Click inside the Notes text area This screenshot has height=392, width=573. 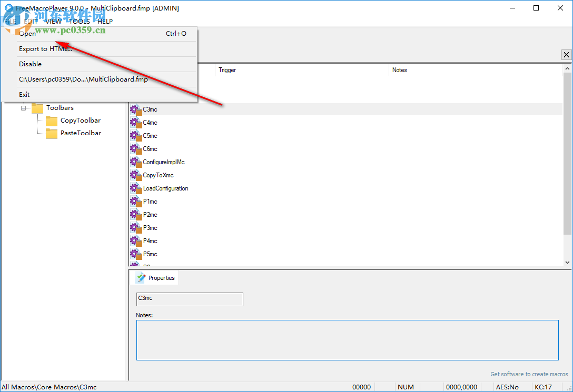coord(348,340)
